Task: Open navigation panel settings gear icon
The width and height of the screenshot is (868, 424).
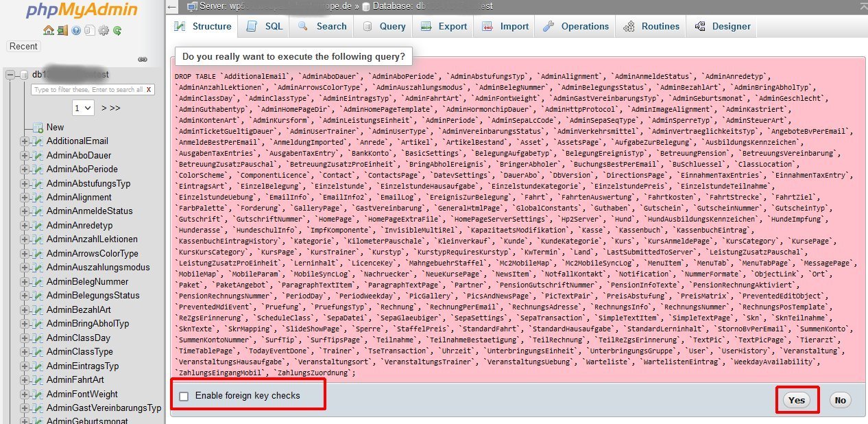Action: pyautogui.click(x=104, y=30)
